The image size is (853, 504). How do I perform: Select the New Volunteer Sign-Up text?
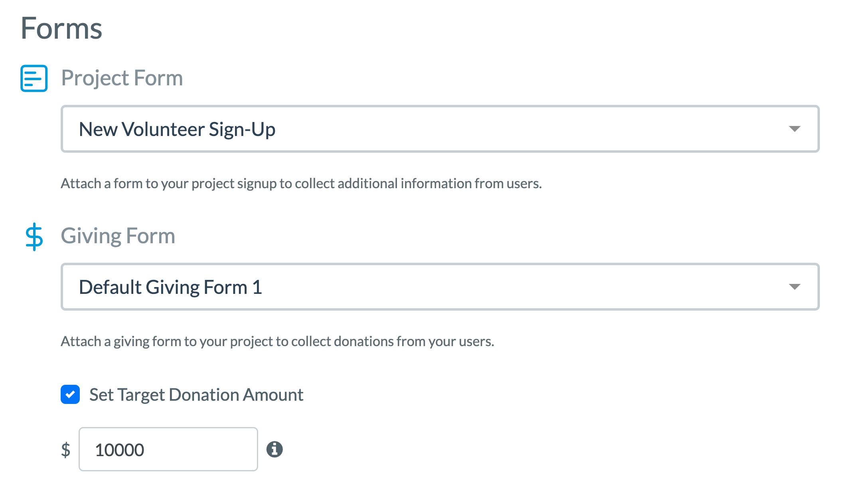(x=177, y=129)
